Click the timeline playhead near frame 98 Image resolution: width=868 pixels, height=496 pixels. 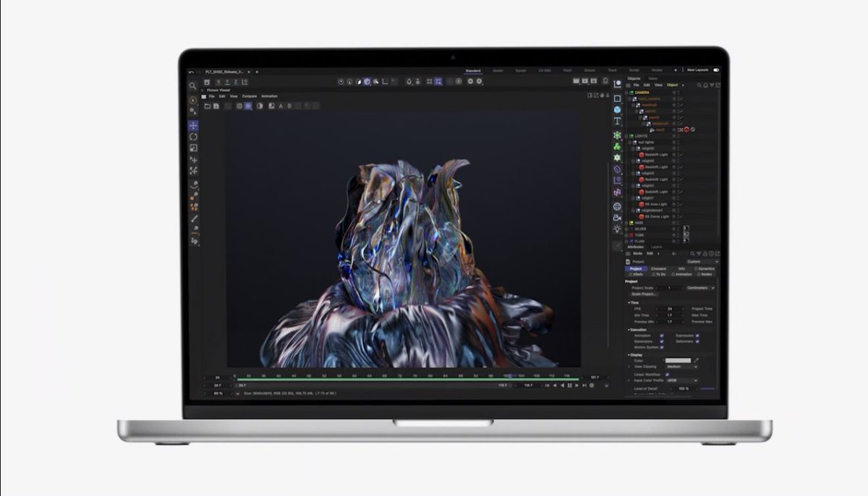click(509, 376)
